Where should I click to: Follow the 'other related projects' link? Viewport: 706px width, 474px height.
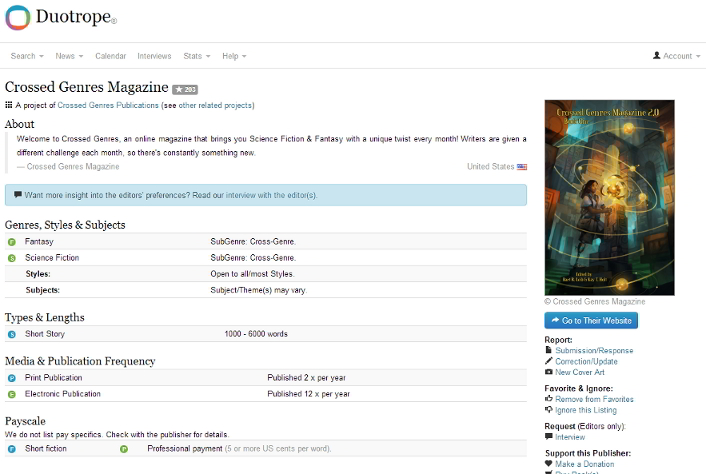(215, 105)
